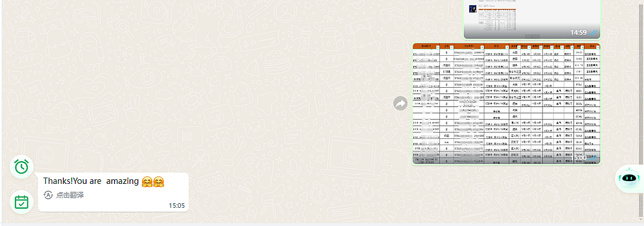Open the image message sent at 14:59
The height and width of the screenshot is (226, 644).
(x=532, y=19)
